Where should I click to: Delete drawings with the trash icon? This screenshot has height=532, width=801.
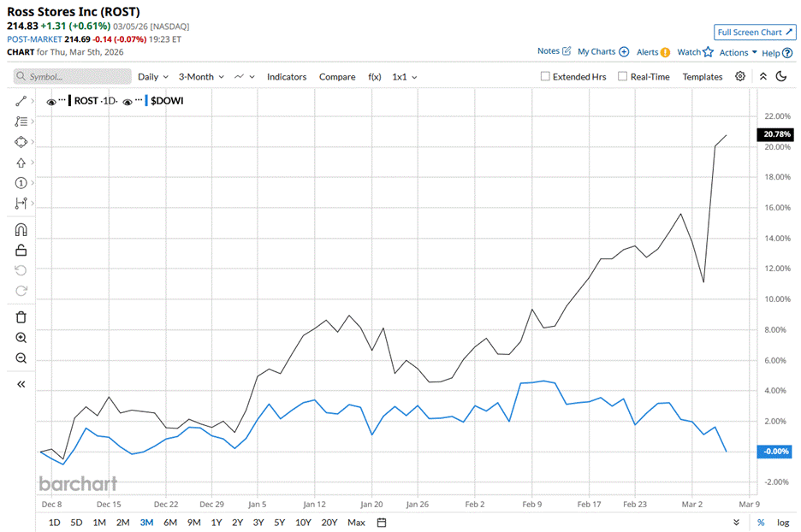[x=21, y=317]
